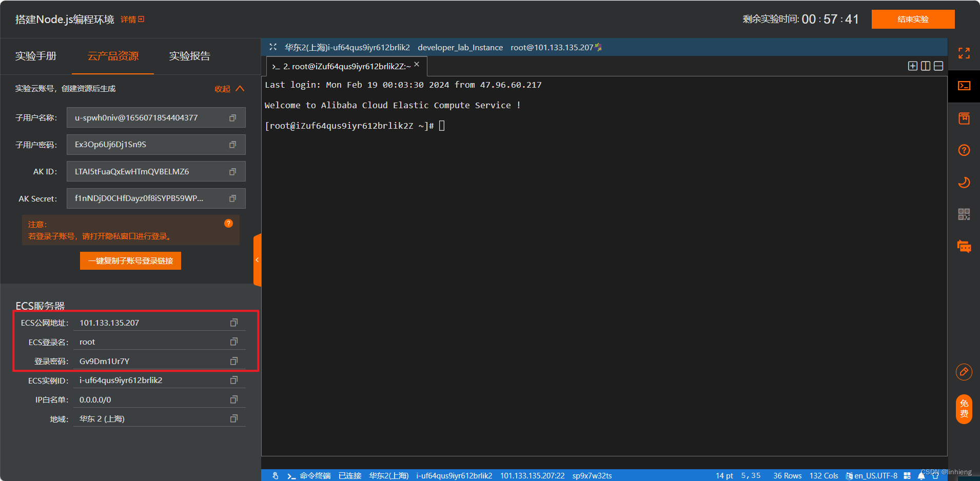980x481 pixels.
Task: Show the QR code from right sidebar
Action: pos(964,214)
